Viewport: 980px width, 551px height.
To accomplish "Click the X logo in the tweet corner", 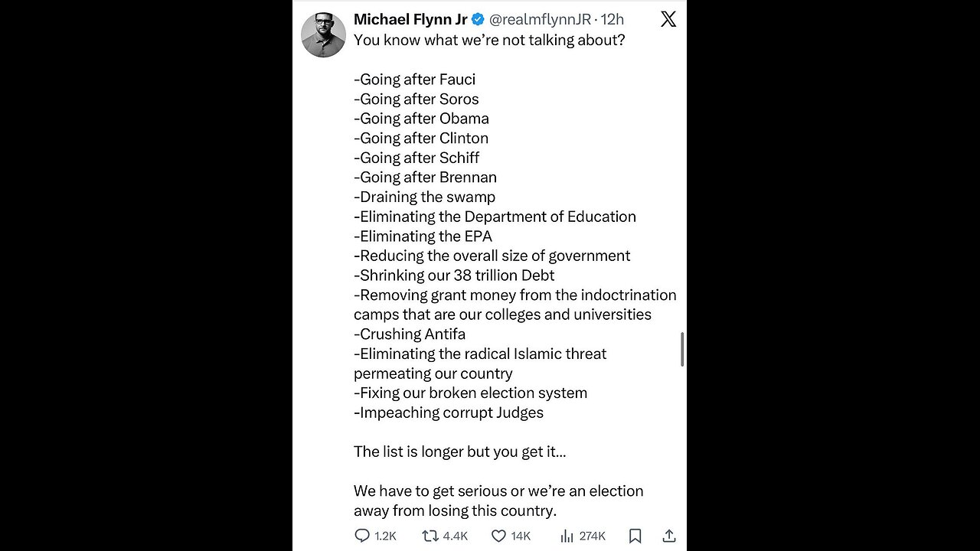I will 668,19.
